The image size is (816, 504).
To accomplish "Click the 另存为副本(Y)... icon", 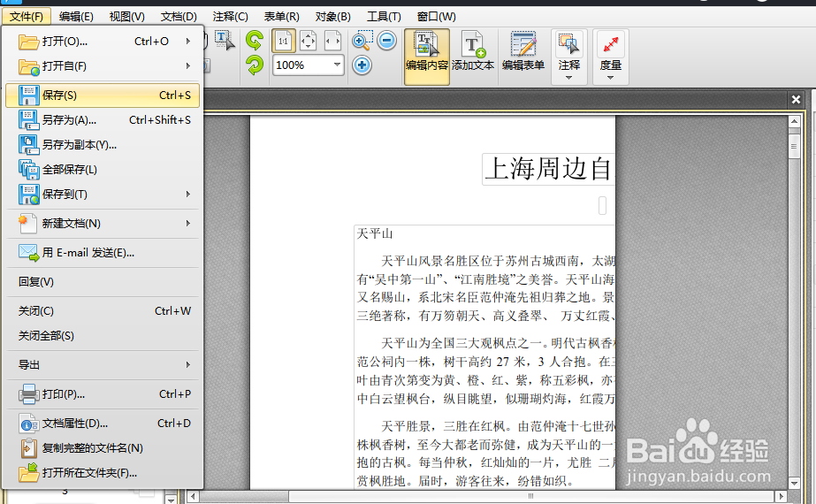I will coord(28,144).
